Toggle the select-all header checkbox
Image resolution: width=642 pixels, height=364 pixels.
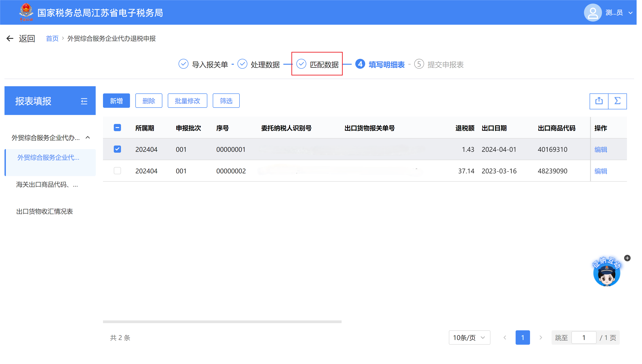pyautogui.click(x=117, y=128)
